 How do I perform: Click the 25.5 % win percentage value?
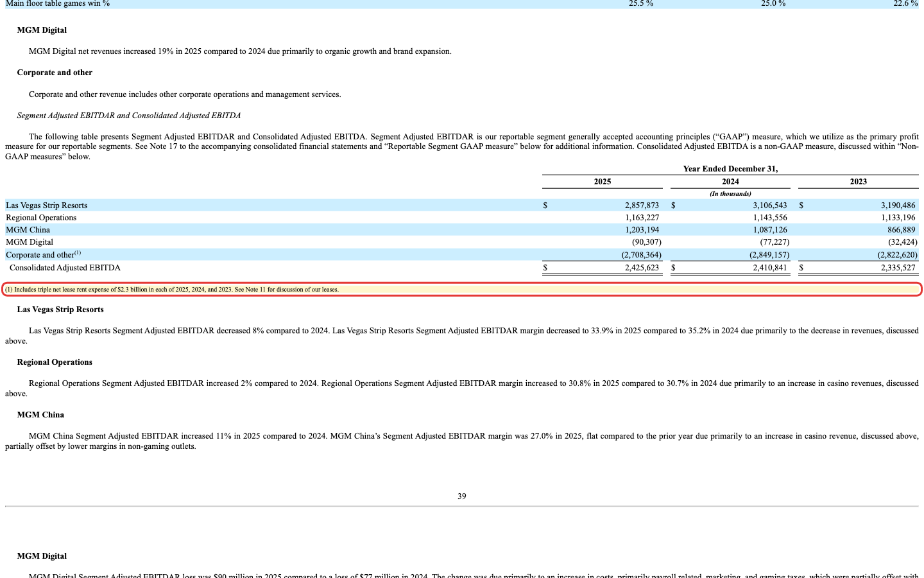click(x=641, y=4)
